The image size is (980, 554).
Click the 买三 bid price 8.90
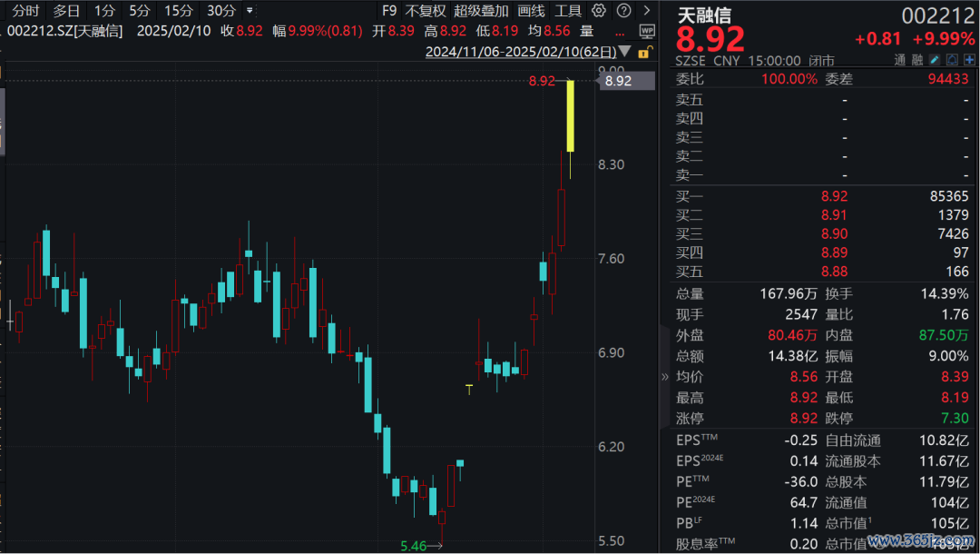[x=835, y=233]
